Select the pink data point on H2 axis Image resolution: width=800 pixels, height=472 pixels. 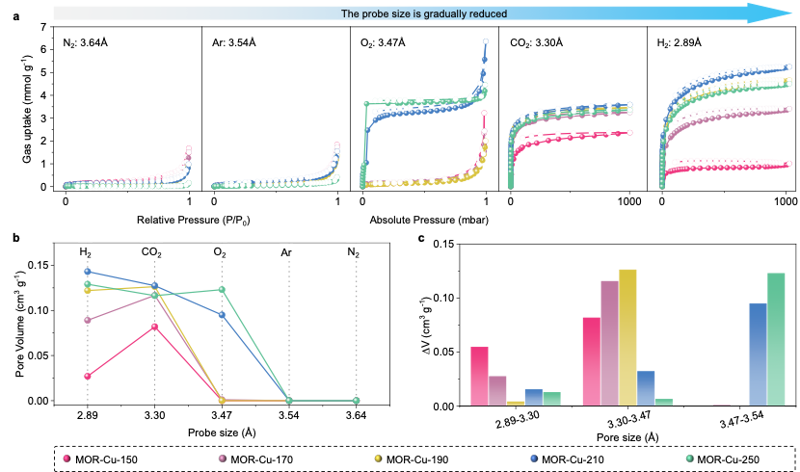(x=87, y=376)
